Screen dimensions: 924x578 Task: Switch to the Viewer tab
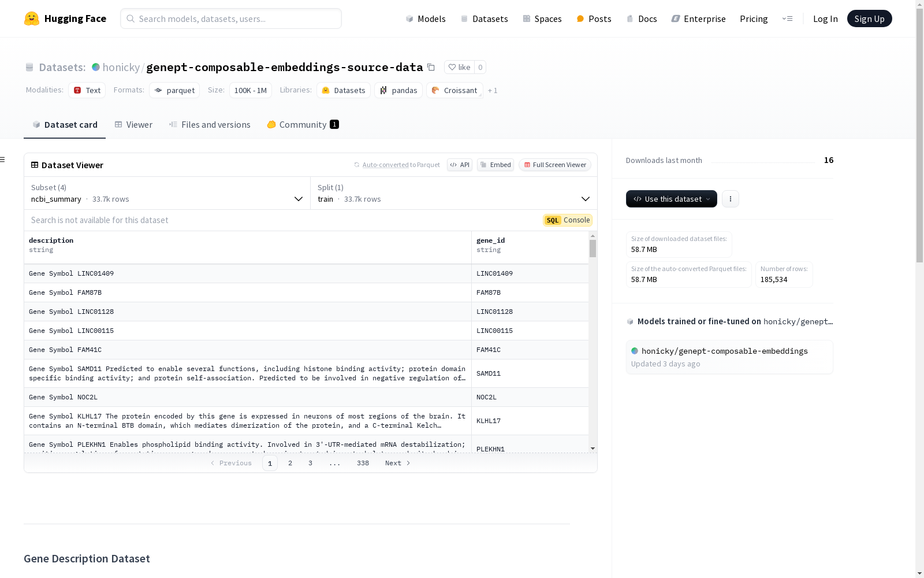pos(133,125)
